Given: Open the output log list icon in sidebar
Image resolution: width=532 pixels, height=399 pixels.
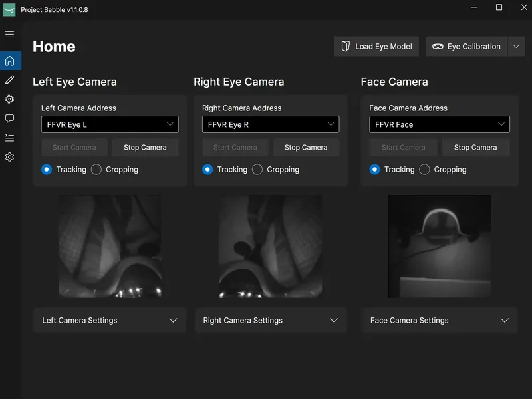Looking at the screenshot, I should [9, 138].
